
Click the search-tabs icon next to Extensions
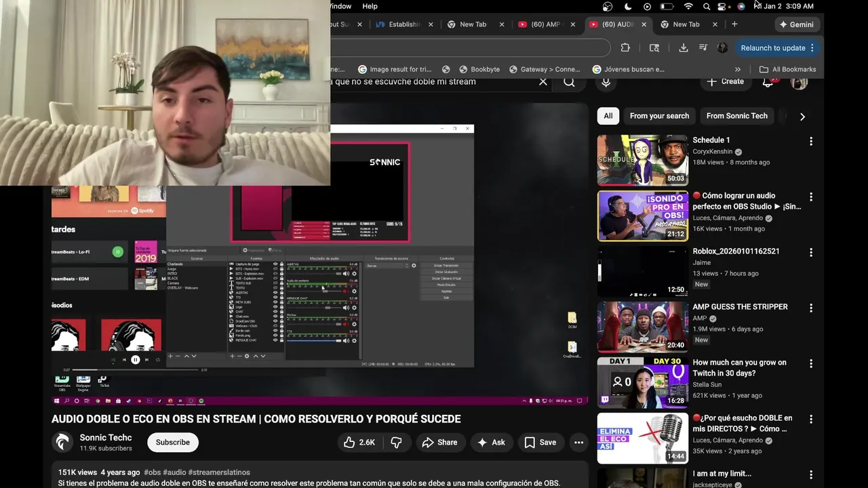[654, 48]
